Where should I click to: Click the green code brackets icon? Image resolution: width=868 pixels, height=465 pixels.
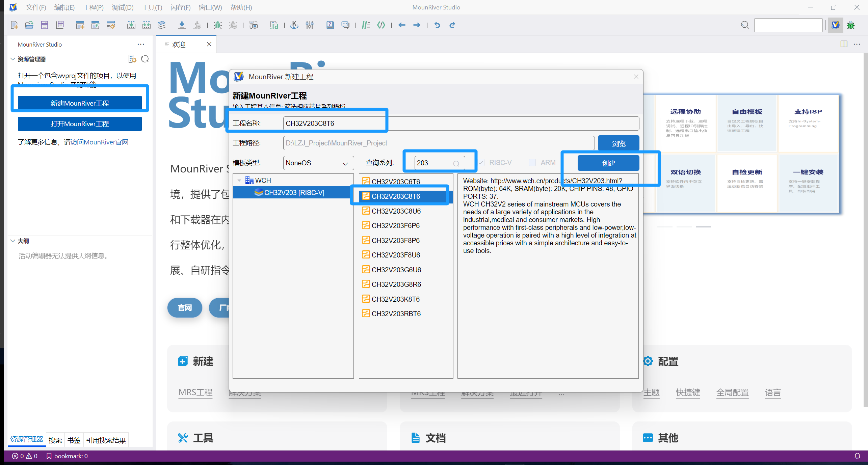[381, 25]
